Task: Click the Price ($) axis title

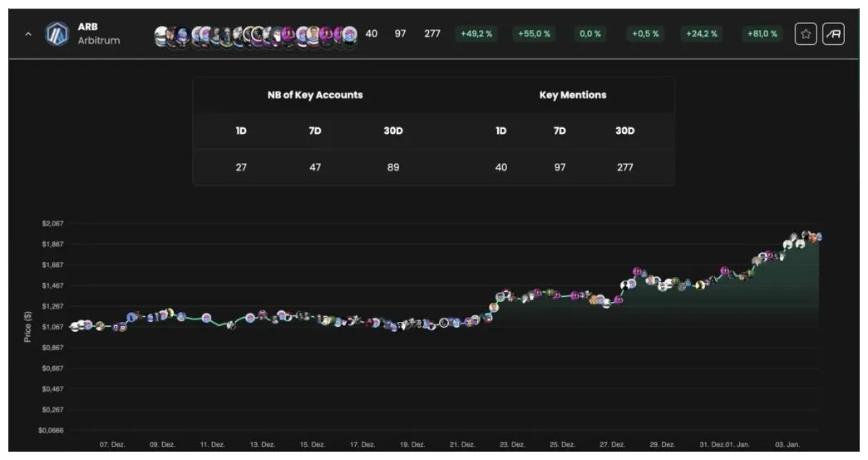Action: [x=27, y=327]
